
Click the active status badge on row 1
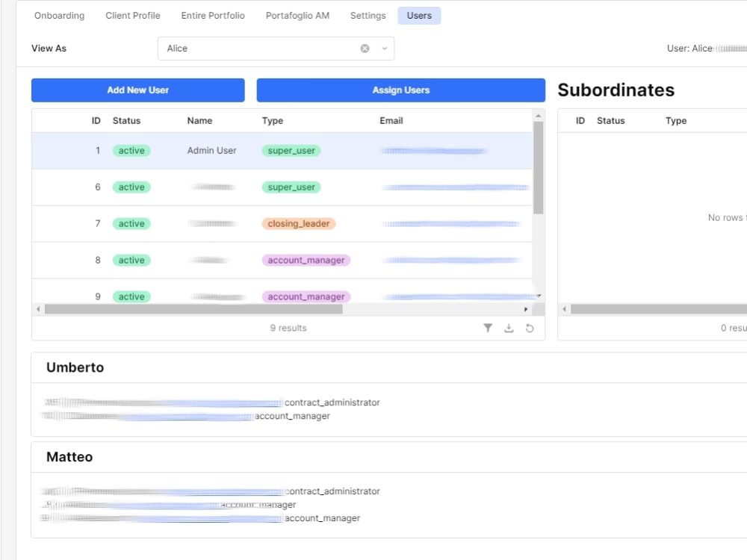coord(131,150)
